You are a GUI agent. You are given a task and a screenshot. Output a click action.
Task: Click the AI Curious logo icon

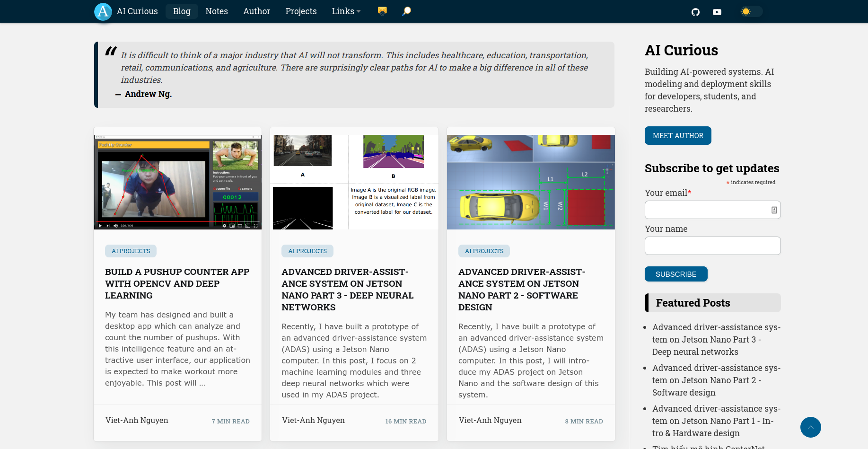click(103, 11)
